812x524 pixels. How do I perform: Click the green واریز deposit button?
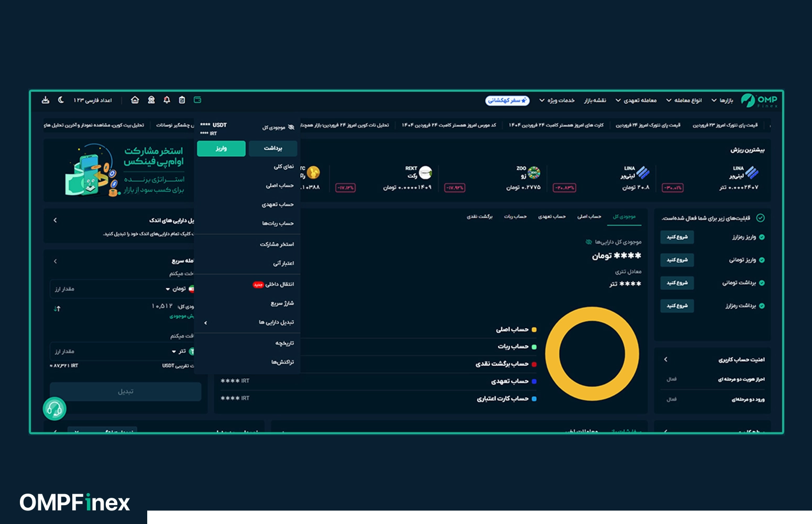(x=221, y=148)
